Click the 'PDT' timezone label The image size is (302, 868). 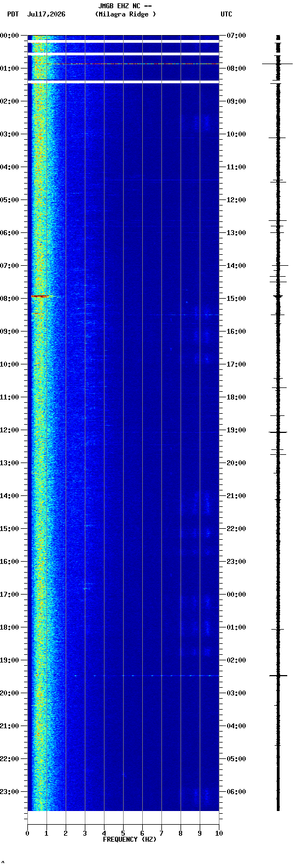[x=13, y=14]
